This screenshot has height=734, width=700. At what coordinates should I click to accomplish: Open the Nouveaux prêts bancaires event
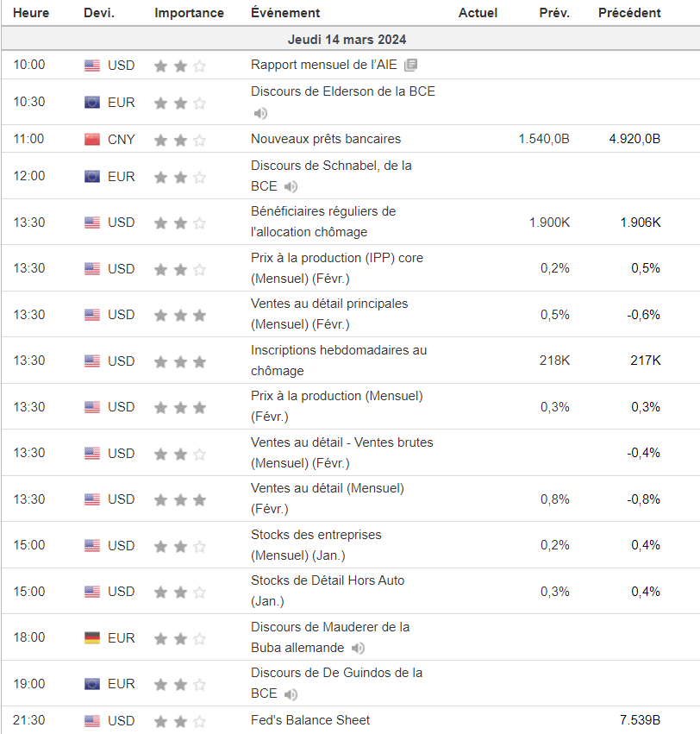[x=326, y=139]
